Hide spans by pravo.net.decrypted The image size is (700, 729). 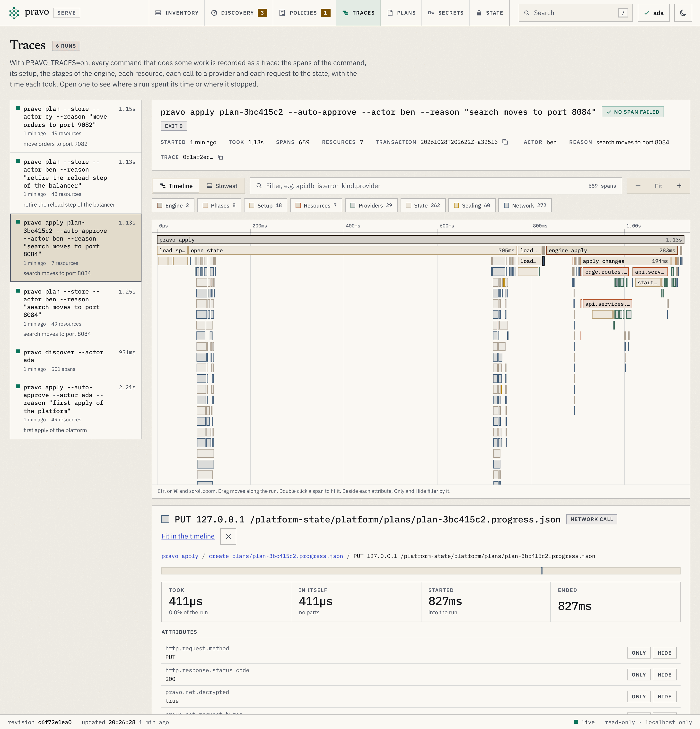coord(664,697)
